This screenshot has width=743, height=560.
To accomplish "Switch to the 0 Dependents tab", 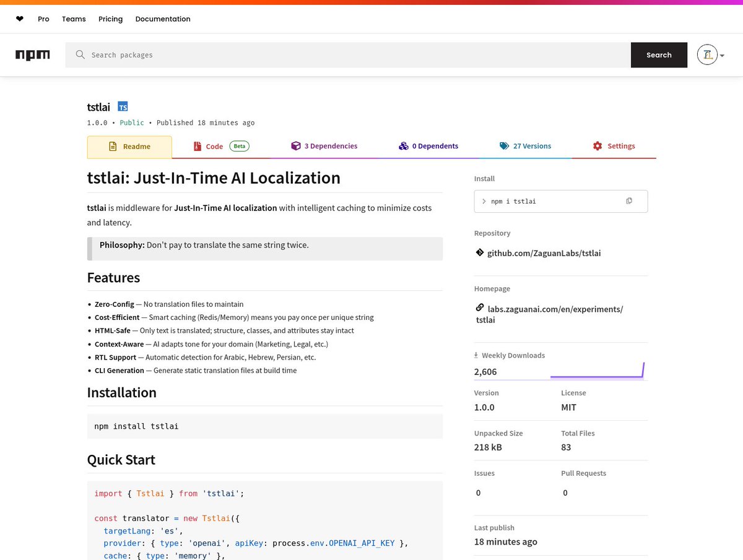I will 428,147.
